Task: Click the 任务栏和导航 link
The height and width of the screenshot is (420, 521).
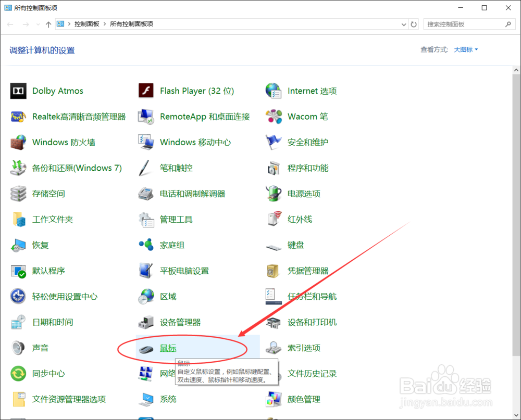Action: click(312, 297)
